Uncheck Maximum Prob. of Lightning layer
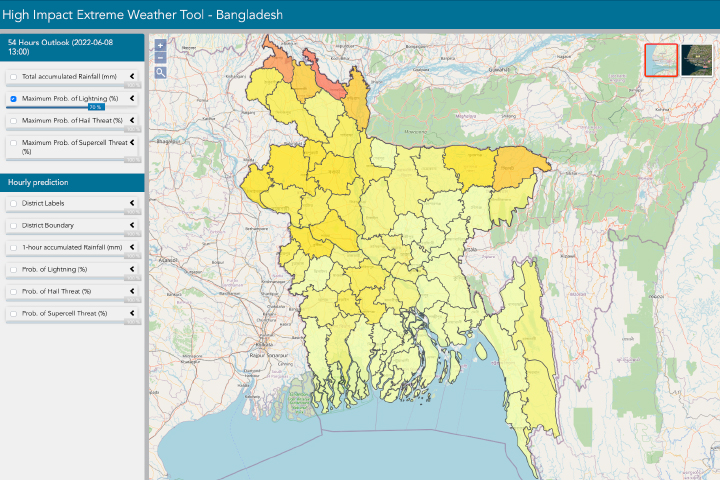This screenshot has width=720, height=480. [13, 99]
